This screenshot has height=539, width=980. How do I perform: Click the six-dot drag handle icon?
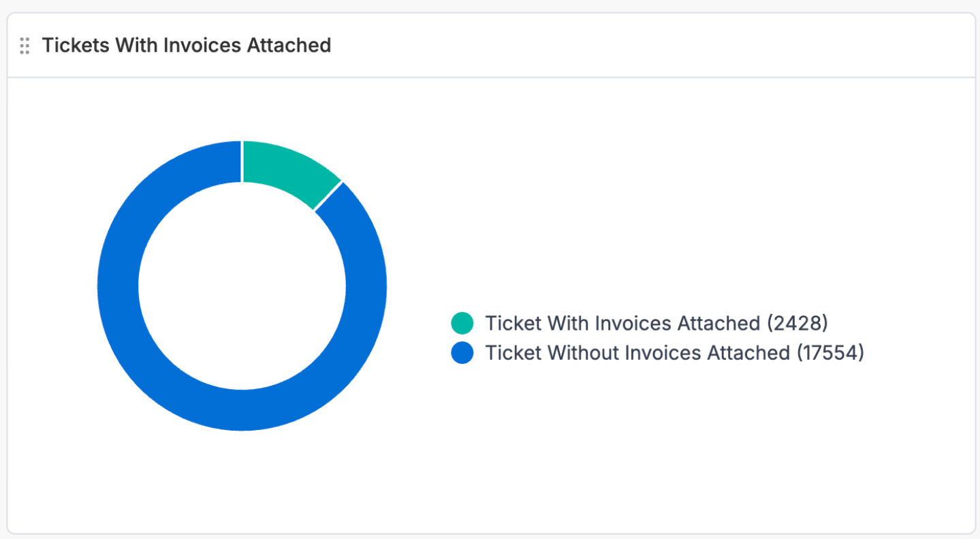26,46
